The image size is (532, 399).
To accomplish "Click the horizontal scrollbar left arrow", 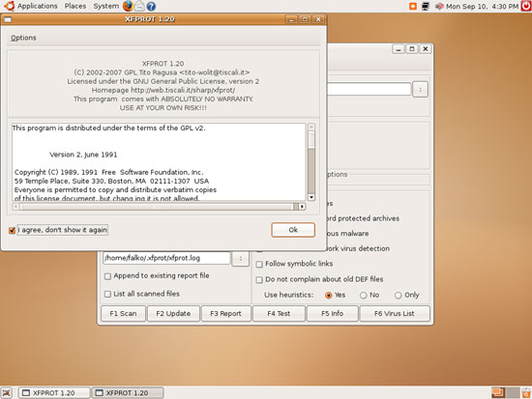I will coord(15,207).
